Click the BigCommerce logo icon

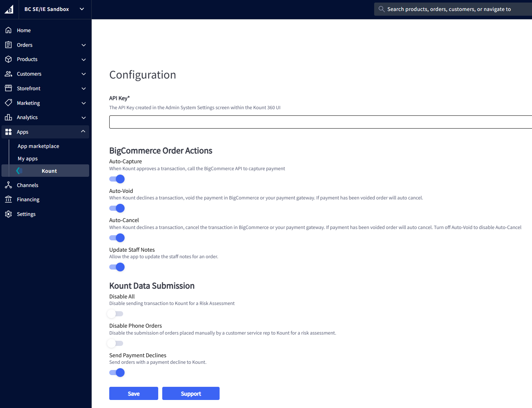coord(9,9)
